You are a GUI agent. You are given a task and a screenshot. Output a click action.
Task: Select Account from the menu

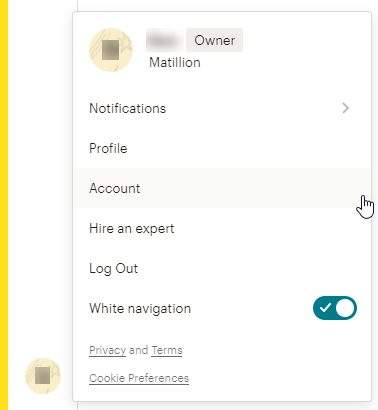(222, 188)
